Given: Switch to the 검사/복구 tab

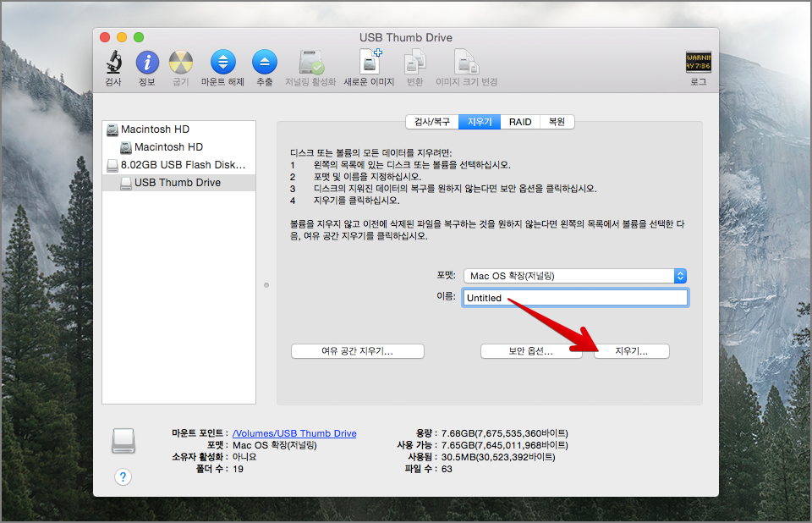Looking at the screenshot, I should coord(432,122).
